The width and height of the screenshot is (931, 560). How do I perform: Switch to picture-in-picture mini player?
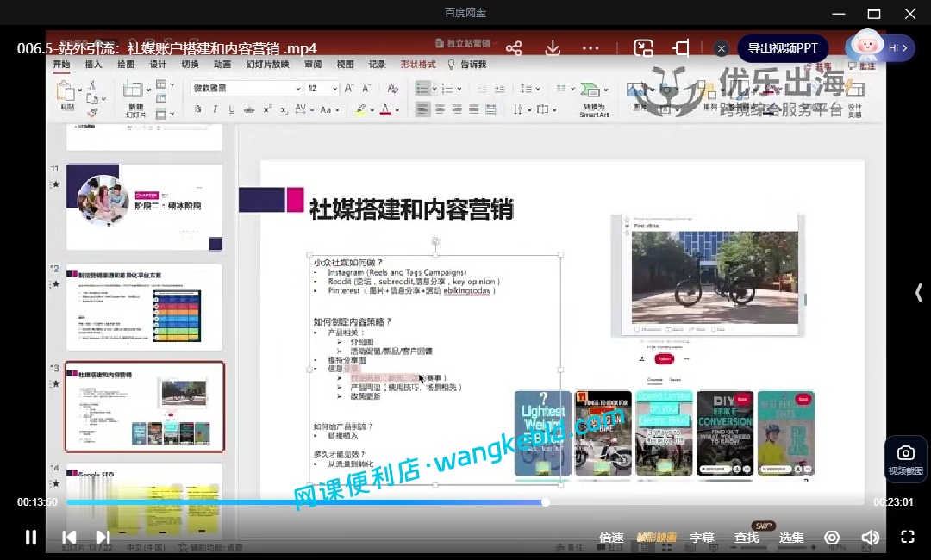pos(644,48)
